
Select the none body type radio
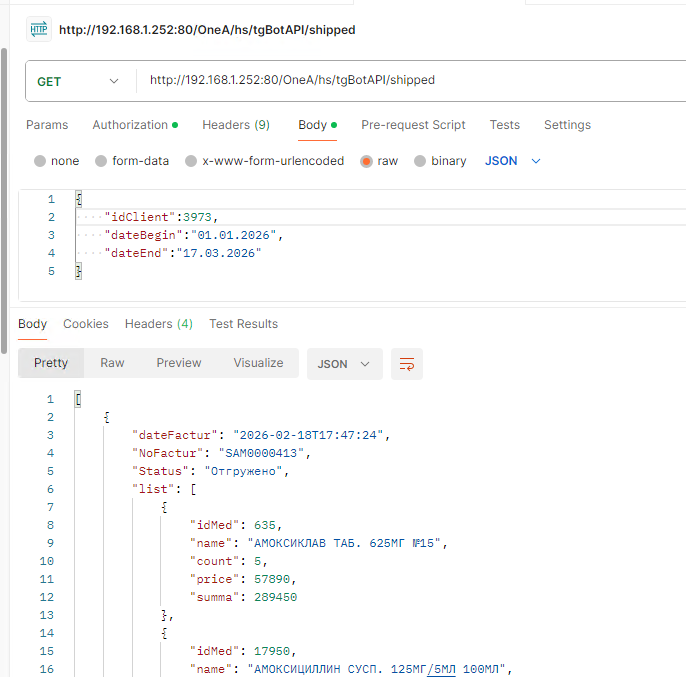pyautogui.click(x=40, y=161)
